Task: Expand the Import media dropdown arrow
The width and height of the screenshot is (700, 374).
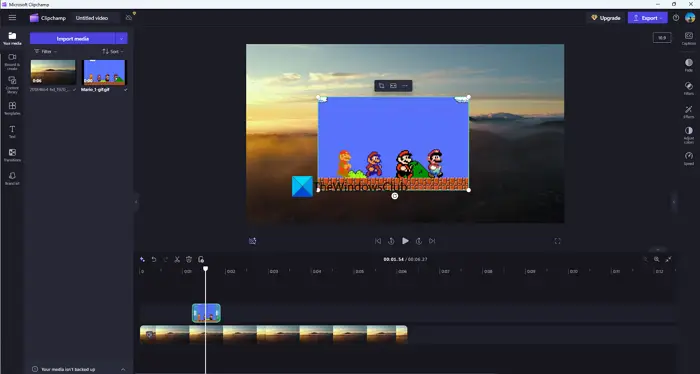Action: pyautogui.click(x=121, y=38)
